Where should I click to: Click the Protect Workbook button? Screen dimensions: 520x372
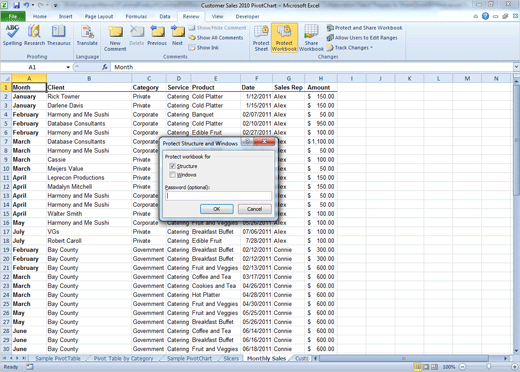point(284,38)
